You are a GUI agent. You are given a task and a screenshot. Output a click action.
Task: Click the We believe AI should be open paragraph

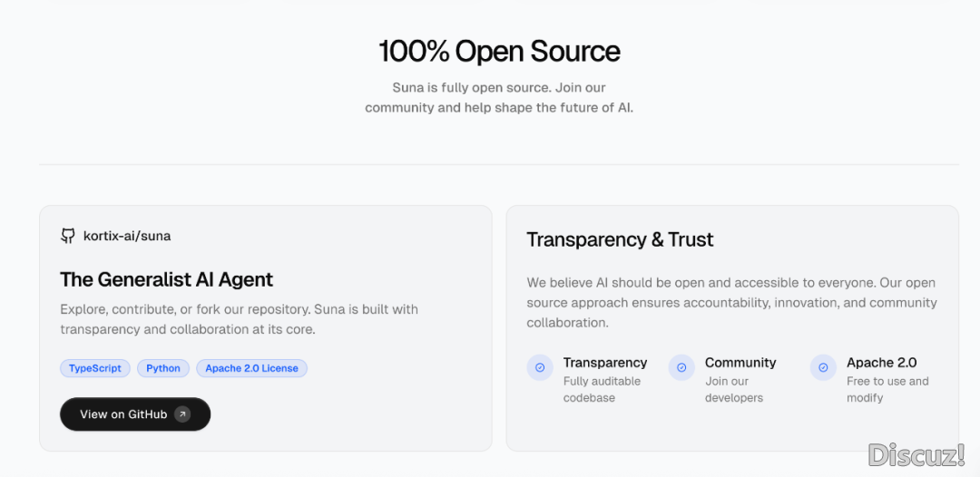pyautogui.click(x=730, y=302)
